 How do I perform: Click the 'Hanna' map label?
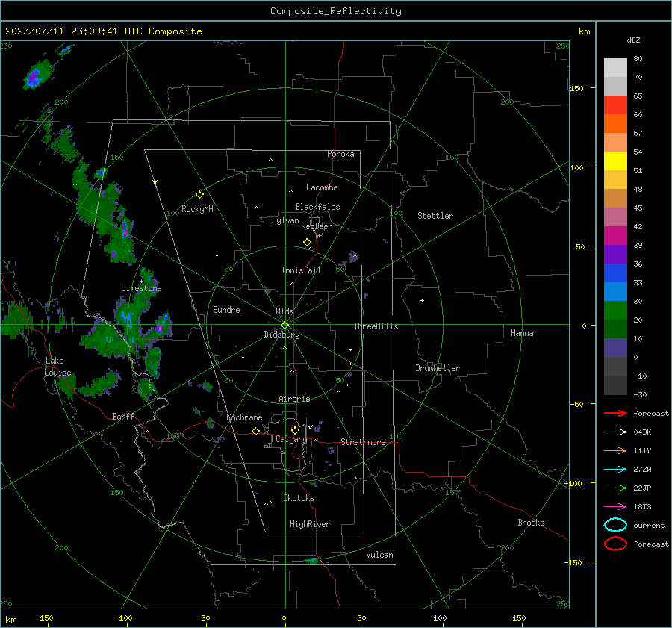[x=522, y=333]
